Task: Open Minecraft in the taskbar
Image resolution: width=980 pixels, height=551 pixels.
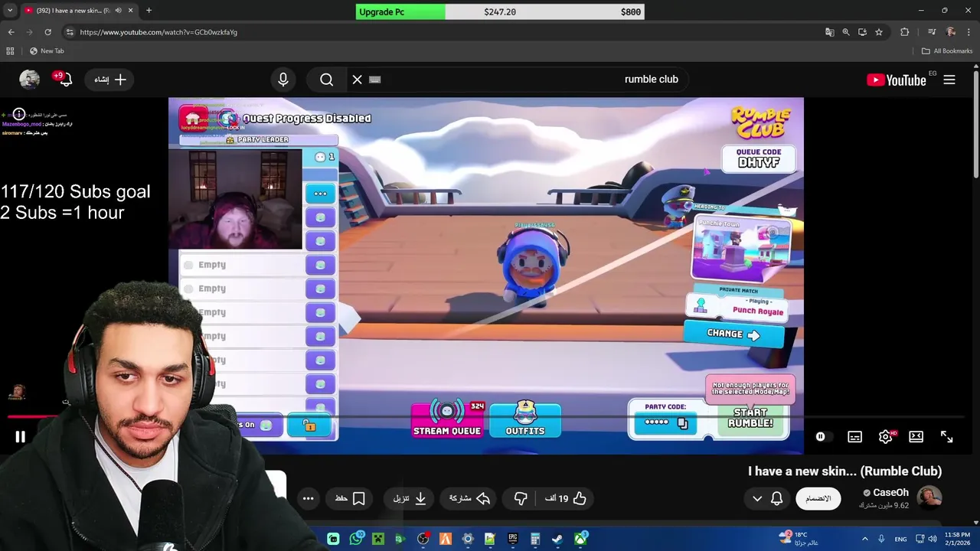Action: (378, 539)
